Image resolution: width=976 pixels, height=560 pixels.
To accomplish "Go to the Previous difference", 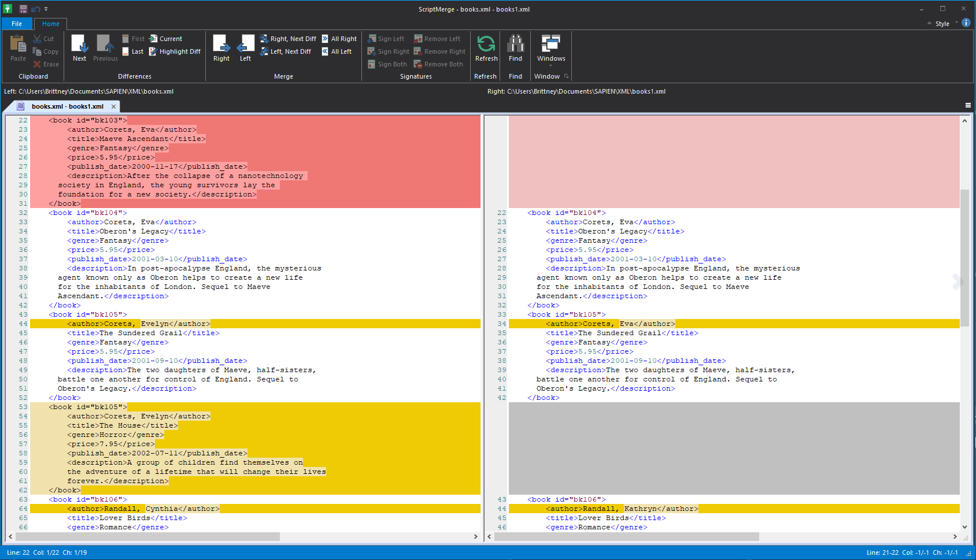I will tap(105, 48).
